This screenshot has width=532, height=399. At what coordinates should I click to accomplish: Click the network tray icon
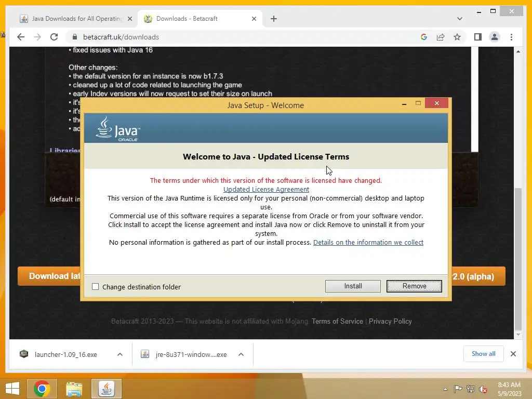[x=470, y=389]
